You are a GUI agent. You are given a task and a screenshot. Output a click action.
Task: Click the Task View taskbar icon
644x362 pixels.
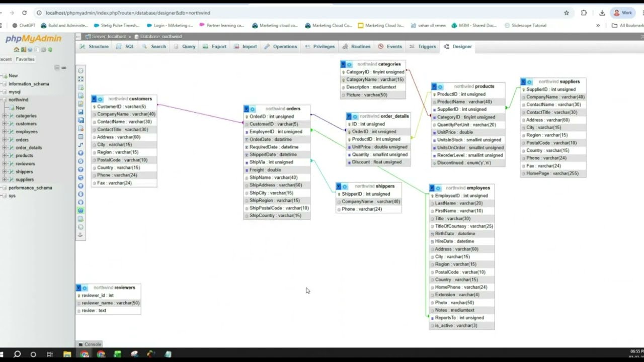49,354
